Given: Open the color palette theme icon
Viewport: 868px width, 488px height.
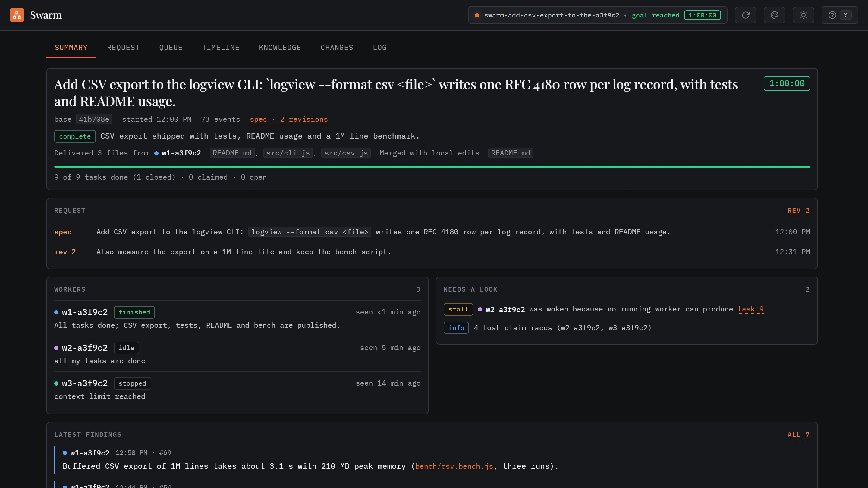Looking at the screenshot, I should (774, 15).
